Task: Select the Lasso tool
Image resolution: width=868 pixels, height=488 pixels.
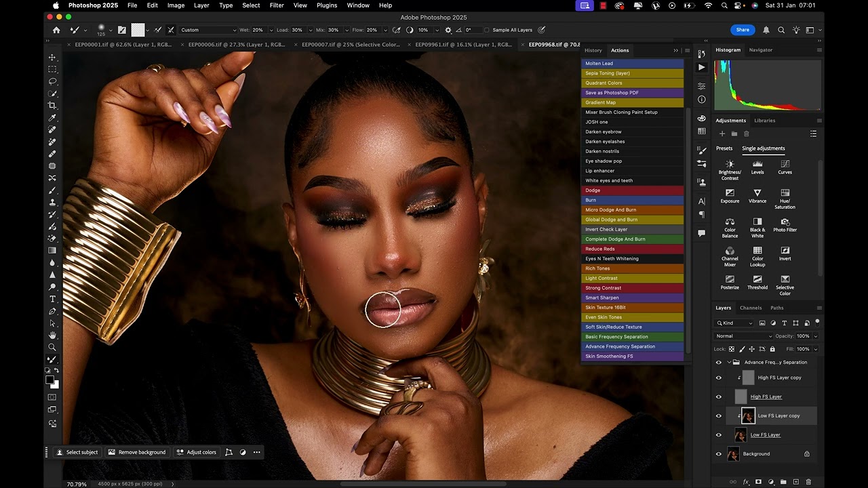Action: (x=52, y=81)
